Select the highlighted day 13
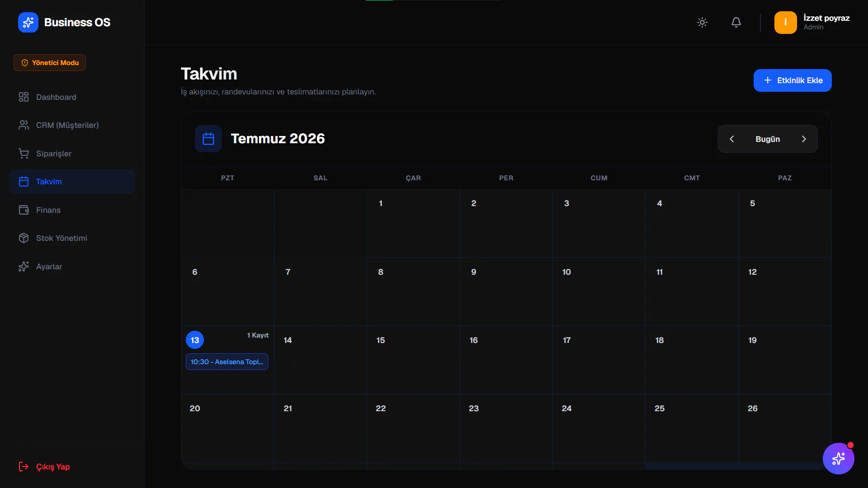The width and height of the screenshot is (868, 488). [195, 340]
